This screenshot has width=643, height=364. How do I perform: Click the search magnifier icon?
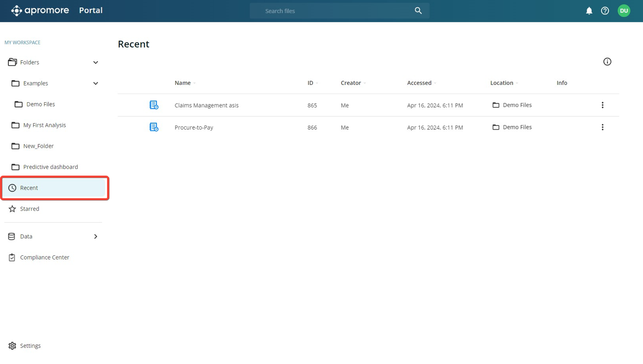coord(418,11)
